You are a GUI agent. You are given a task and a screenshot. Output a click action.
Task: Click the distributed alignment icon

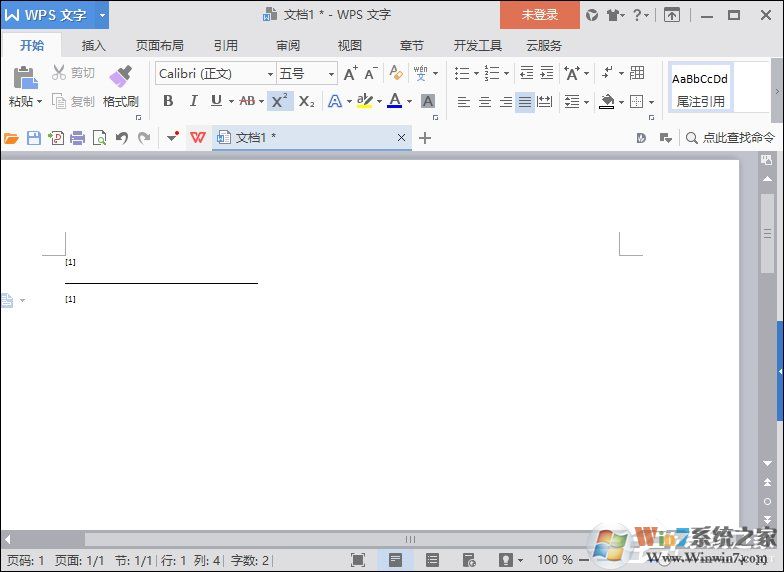point(544,102)
